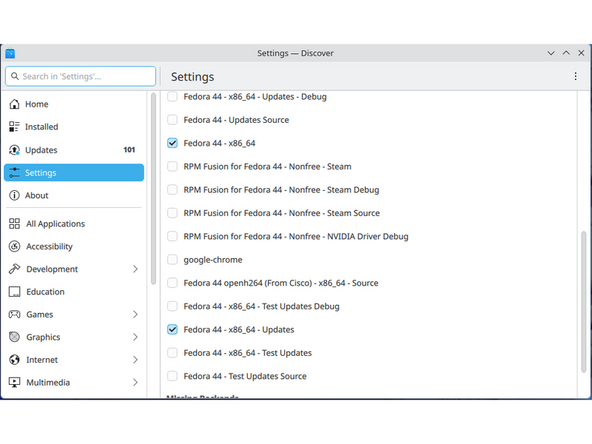The width and height of the screenshot is (592, 444).
Task: Tick Fedora 44 Test Updates Debug checkbox
Action: pos(172,306)
